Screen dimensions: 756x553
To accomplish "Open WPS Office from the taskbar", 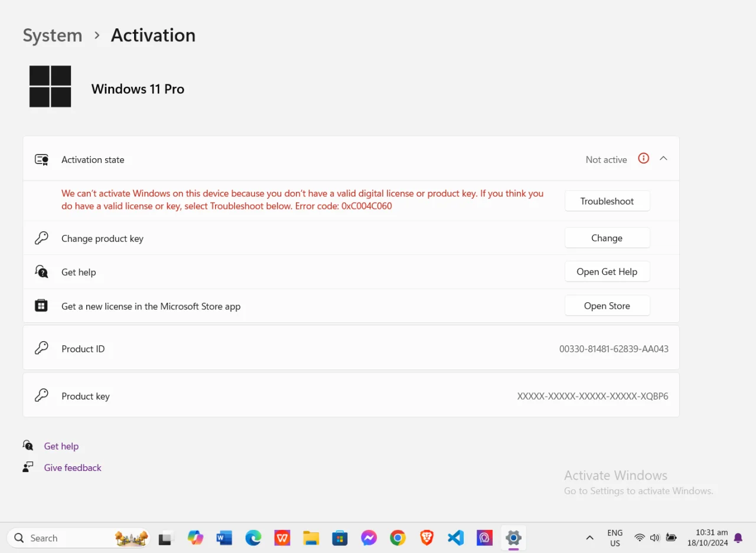I will (282, 538).
